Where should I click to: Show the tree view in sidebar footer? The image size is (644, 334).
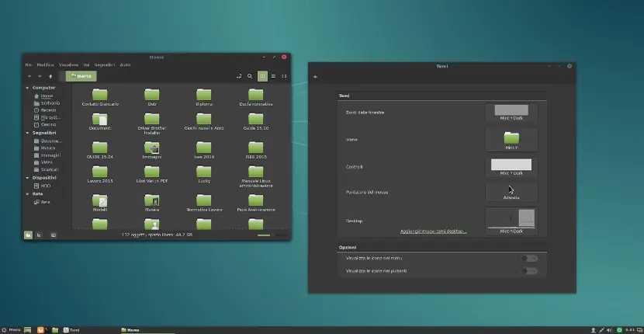click(40, 234)
